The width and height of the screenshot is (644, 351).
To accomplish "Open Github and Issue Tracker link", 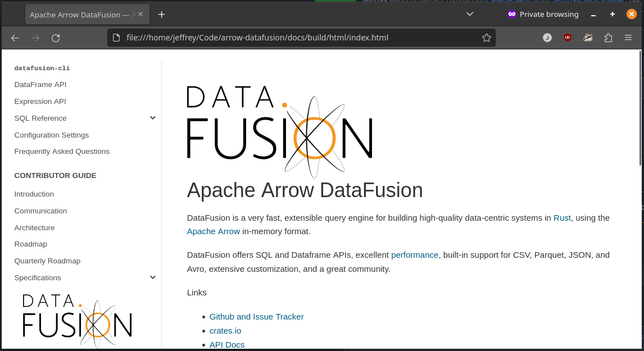I will tap(256, 317).
